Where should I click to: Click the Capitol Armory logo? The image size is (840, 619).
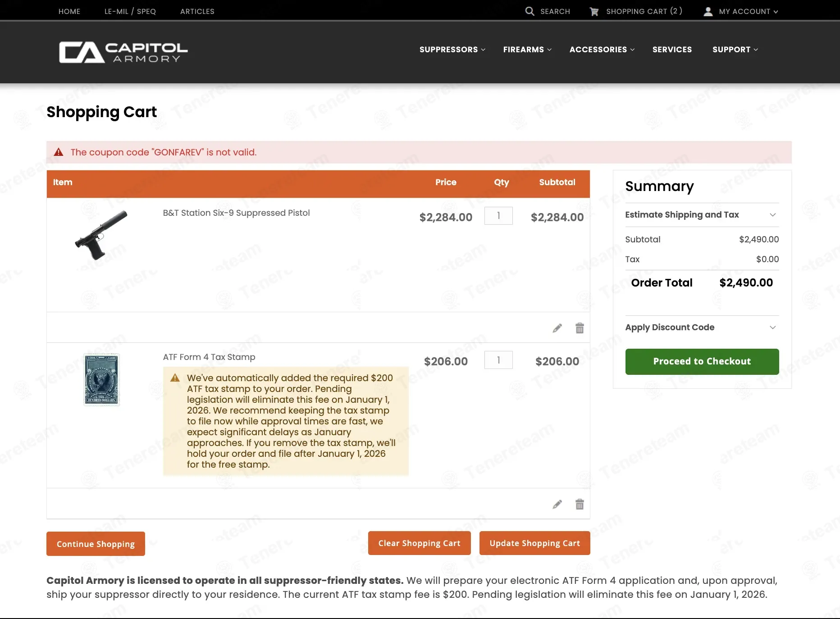click(x=123, y=52)
